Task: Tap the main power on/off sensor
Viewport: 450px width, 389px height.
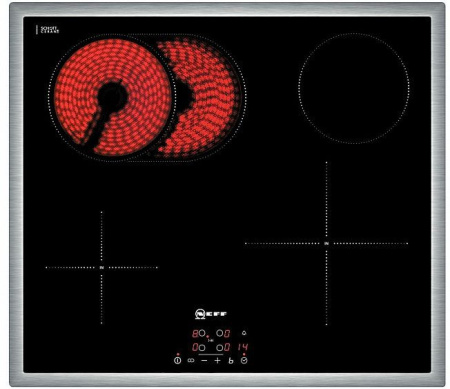Action: tap(178, 360)
